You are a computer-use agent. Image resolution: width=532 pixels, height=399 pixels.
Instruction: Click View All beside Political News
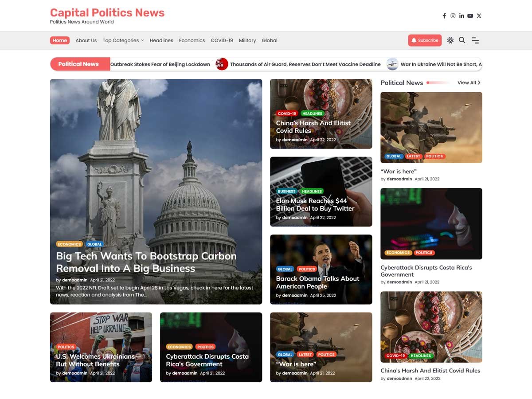click(x=469, y=82)
